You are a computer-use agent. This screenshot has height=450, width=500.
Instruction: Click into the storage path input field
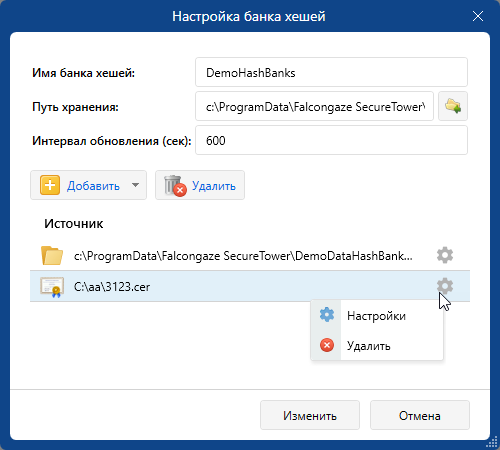(314, 106)
